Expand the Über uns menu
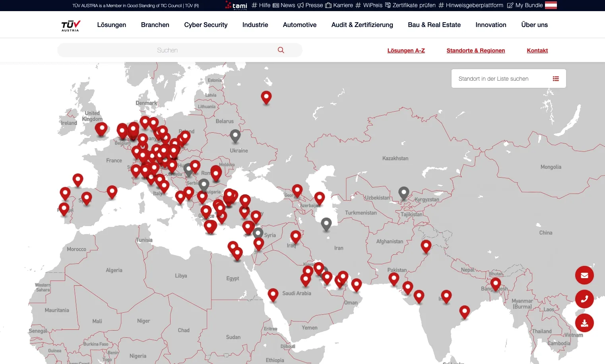605x364 pixels. click(x=534, y=25)
